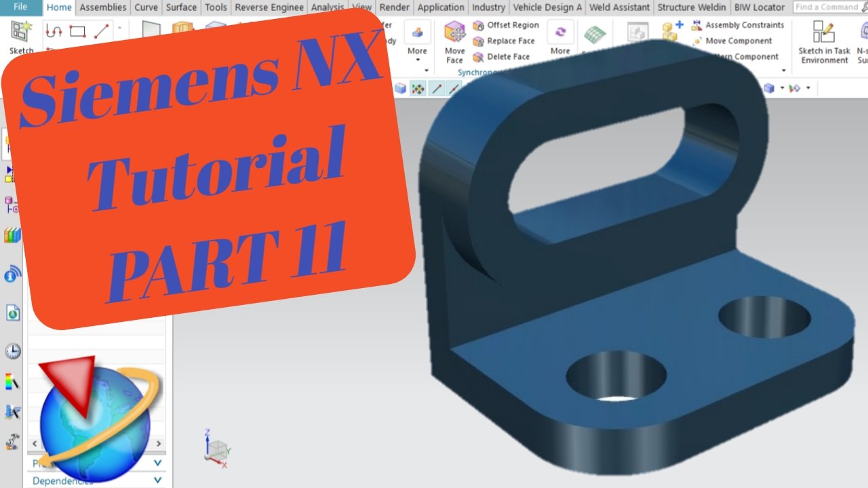The image size is (868, 488).
Task: Select the Line sketch tool
Action: tap(101, 31)
